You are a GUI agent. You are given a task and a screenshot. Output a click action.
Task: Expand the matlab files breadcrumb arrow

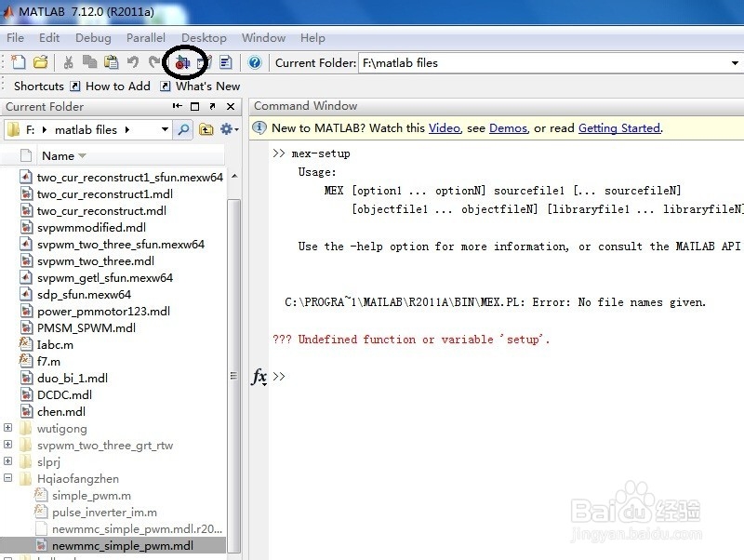click(126, 129)
